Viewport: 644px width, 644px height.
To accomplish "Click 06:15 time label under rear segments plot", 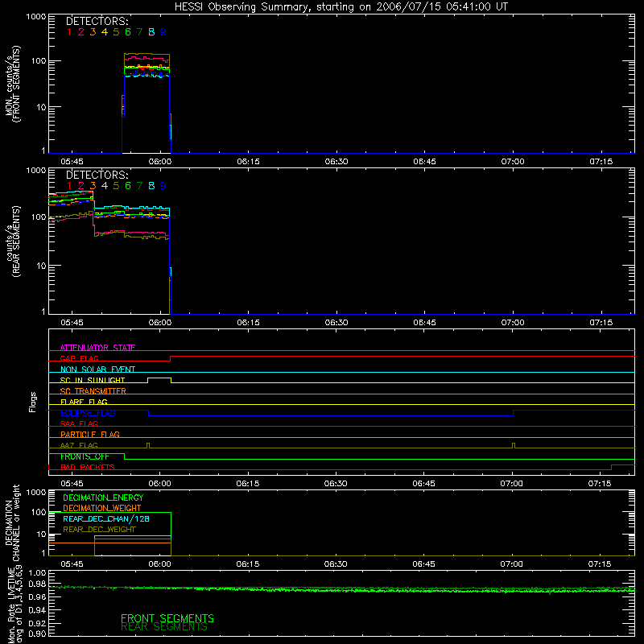I will click(x=248, y=323).
